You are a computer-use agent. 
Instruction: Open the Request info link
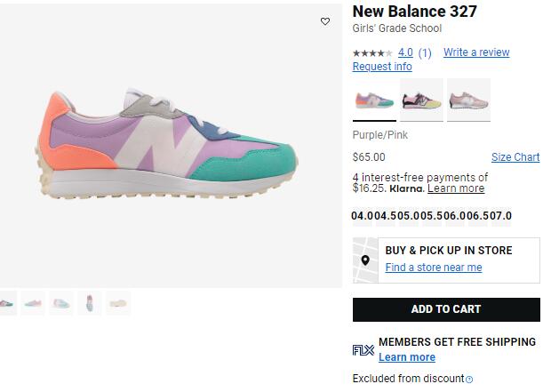(382, 67)
